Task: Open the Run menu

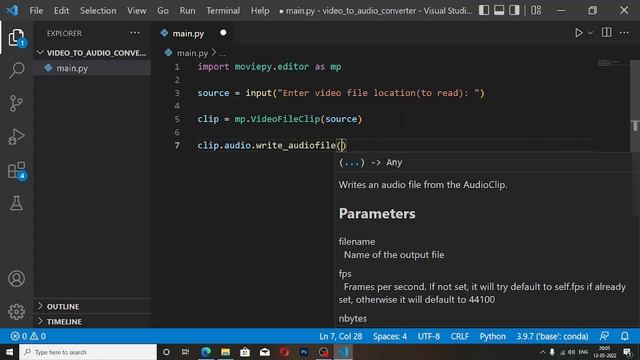Action: 187,10
